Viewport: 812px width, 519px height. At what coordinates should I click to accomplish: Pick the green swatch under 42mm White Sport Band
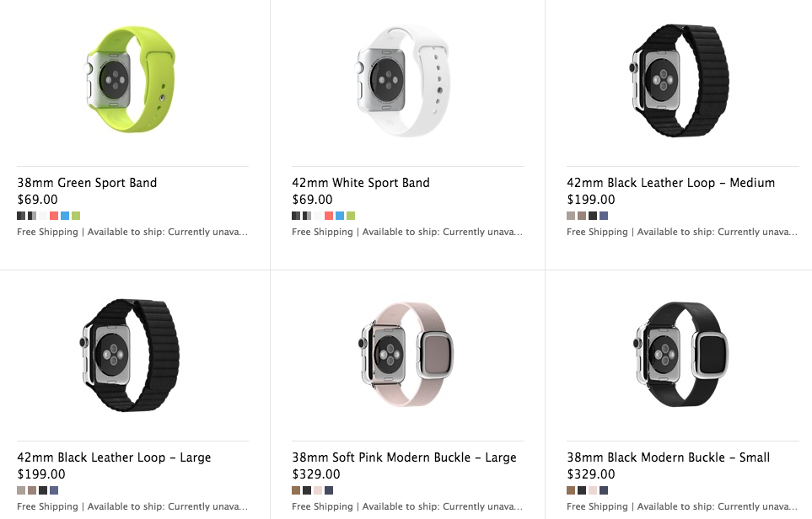tap(351, 216)
